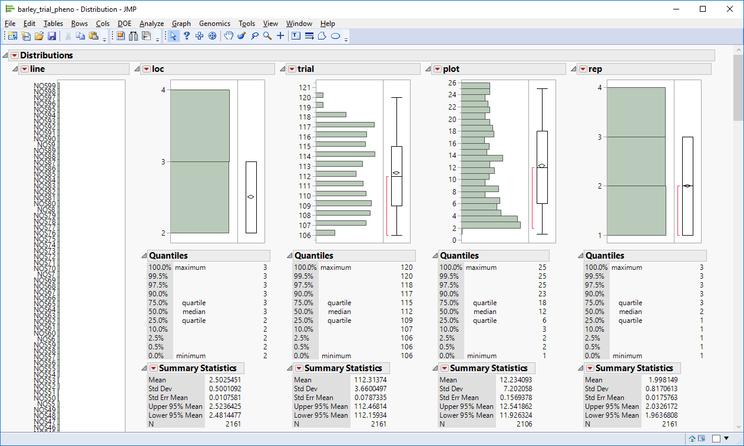Select the Line drawing tool
The image size is (744, 446).
click(x=309, y=36)
